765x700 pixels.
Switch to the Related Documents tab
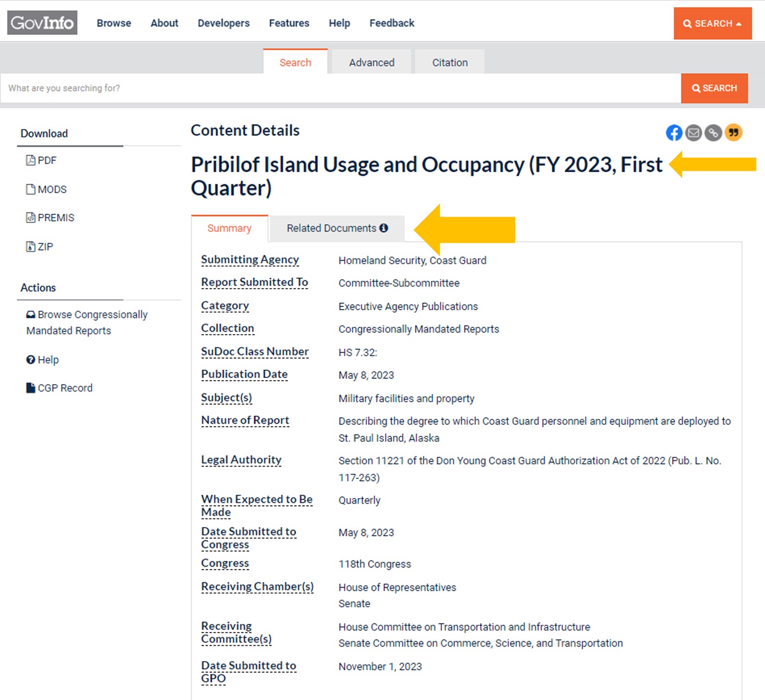tap(331, 228)
